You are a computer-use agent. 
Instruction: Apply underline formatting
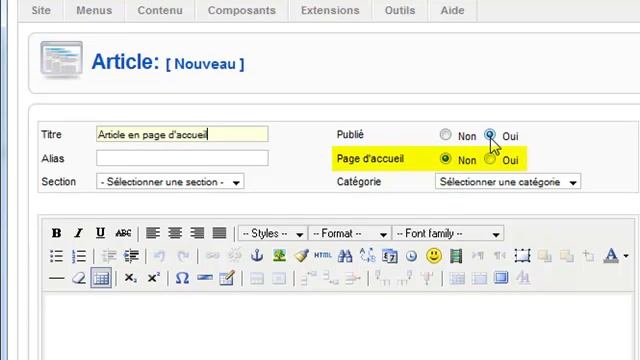(100, 233)
